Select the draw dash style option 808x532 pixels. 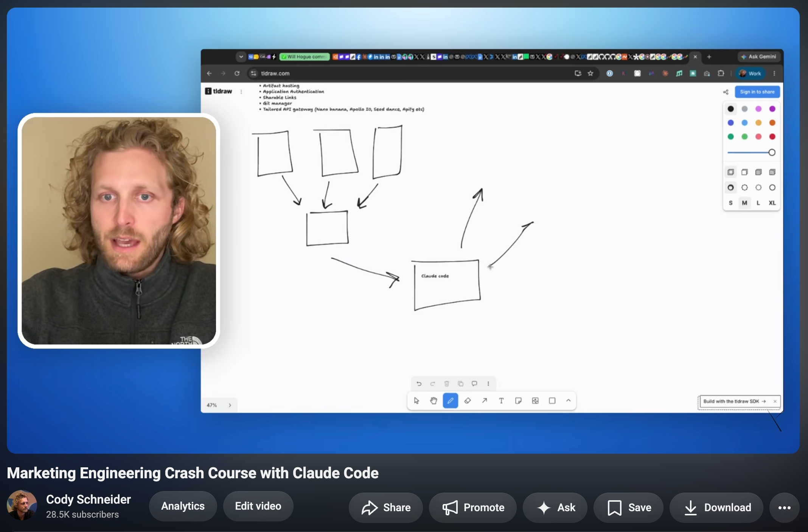click(x=731, y=188)
